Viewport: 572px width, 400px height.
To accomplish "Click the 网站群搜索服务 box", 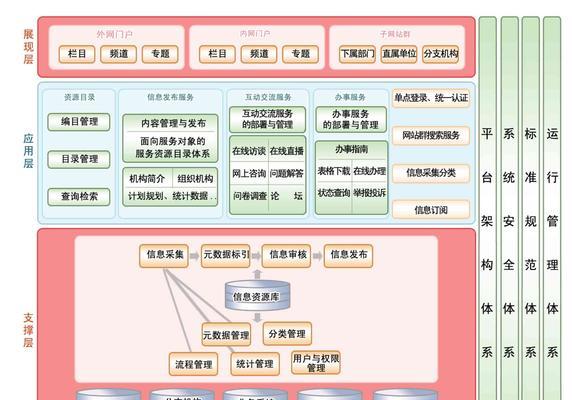I will tap(431, 135).
